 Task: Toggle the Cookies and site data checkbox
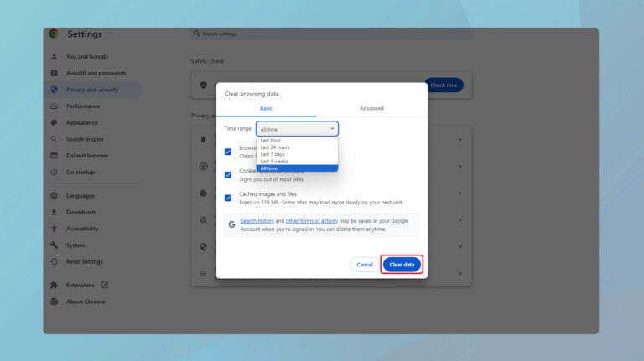(228, 175)
